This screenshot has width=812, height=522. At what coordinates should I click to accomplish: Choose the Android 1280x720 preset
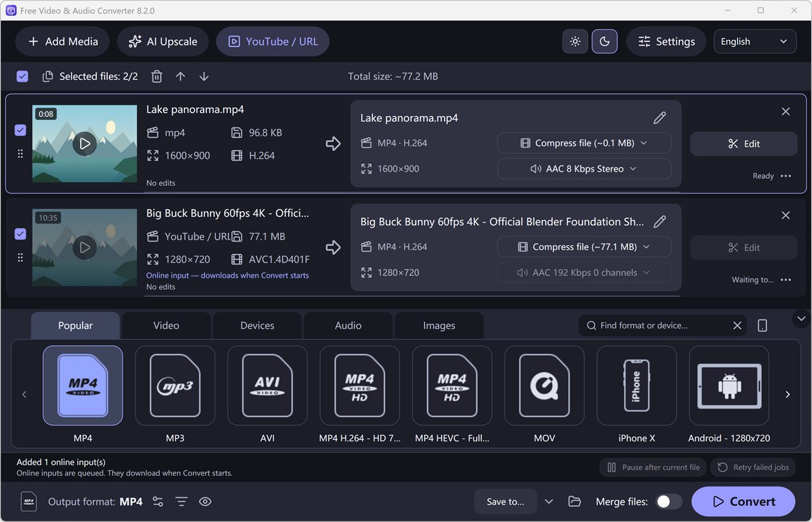click(x=729, y=386)
